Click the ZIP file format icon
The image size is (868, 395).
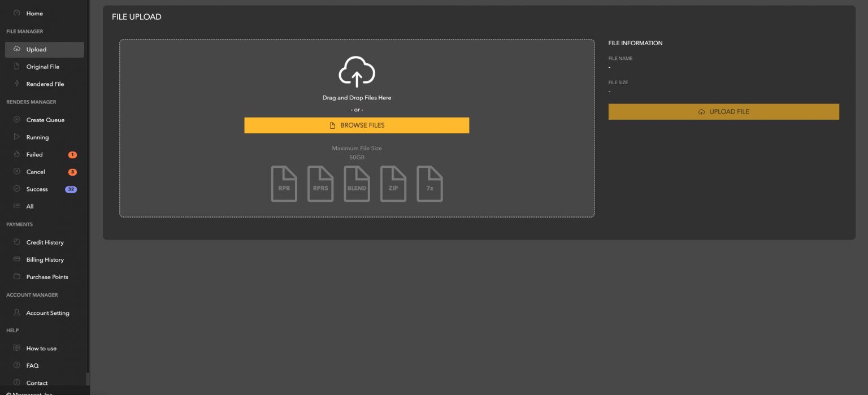(x=393, y=184)
